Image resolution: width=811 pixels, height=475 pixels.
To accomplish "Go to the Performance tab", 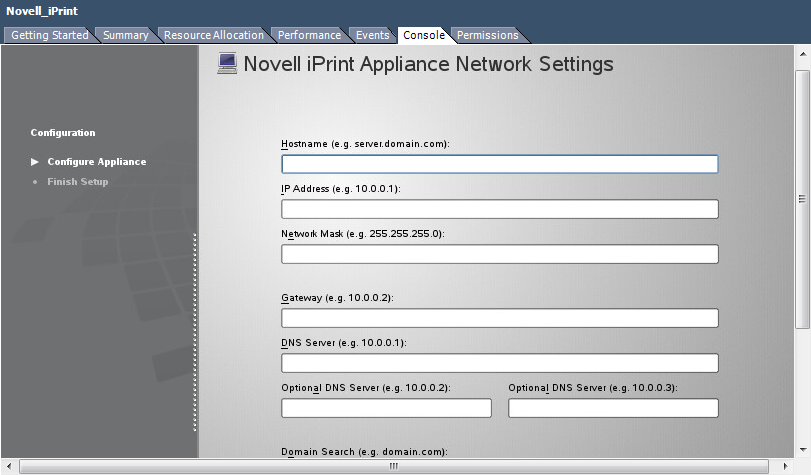I will [x=309, y=35].
